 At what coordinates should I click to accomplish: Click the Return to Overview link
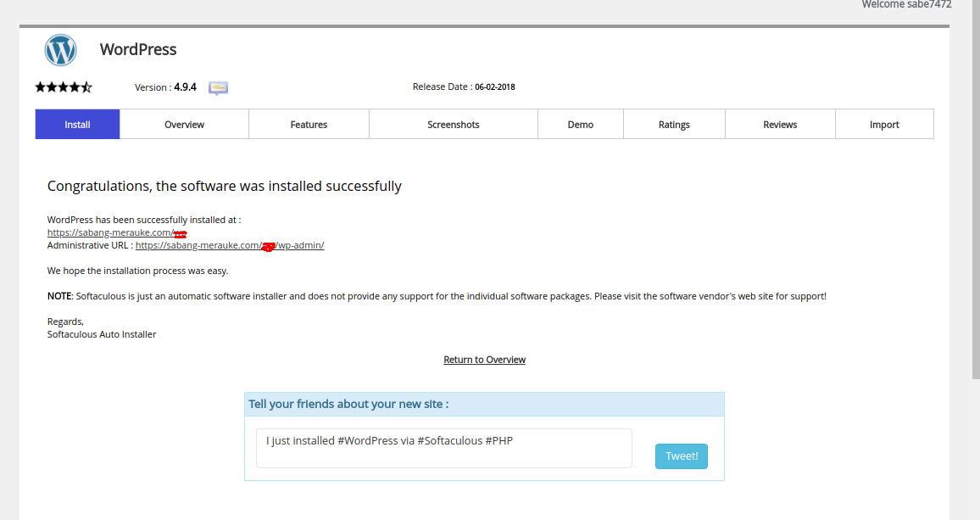pos(484,360)
